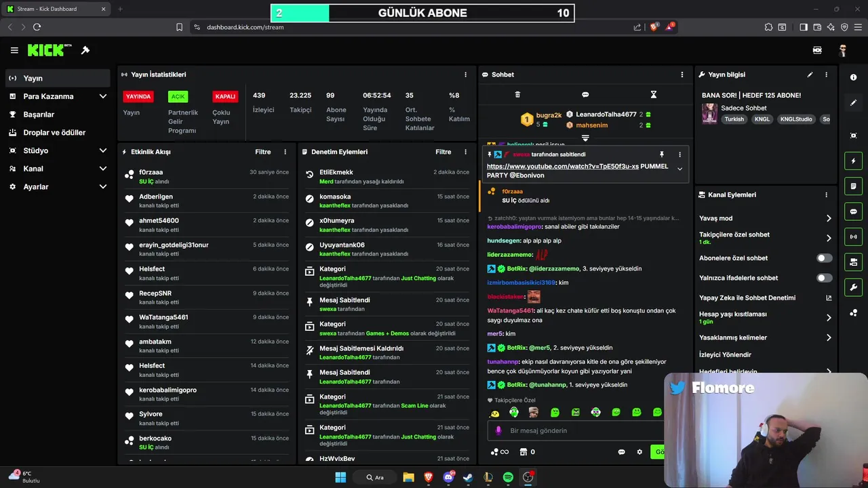
Task: Collapse the chat leaderboard arrow
Action: [585, 138]
